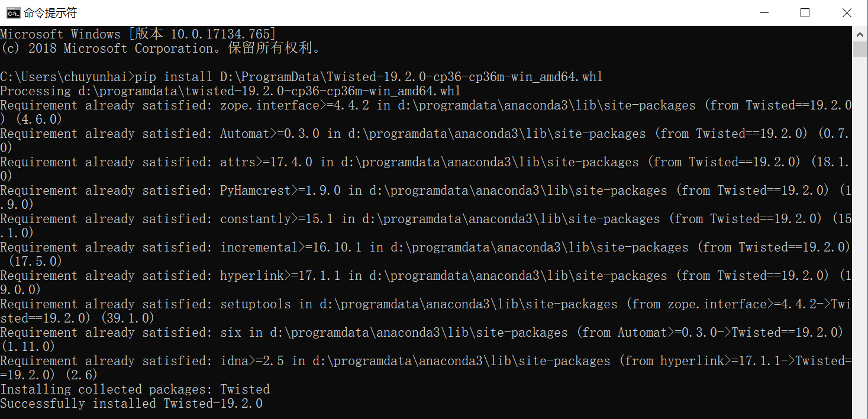Click the setuptools requirement line
This screenshot has width=868, height=419.
426,311
